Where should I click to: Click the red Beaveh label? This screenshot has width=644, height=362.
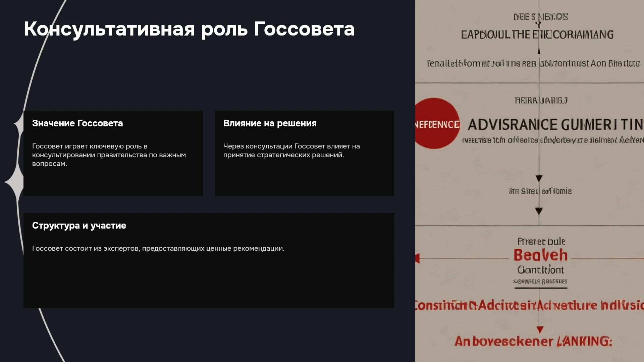click(540, 255)
